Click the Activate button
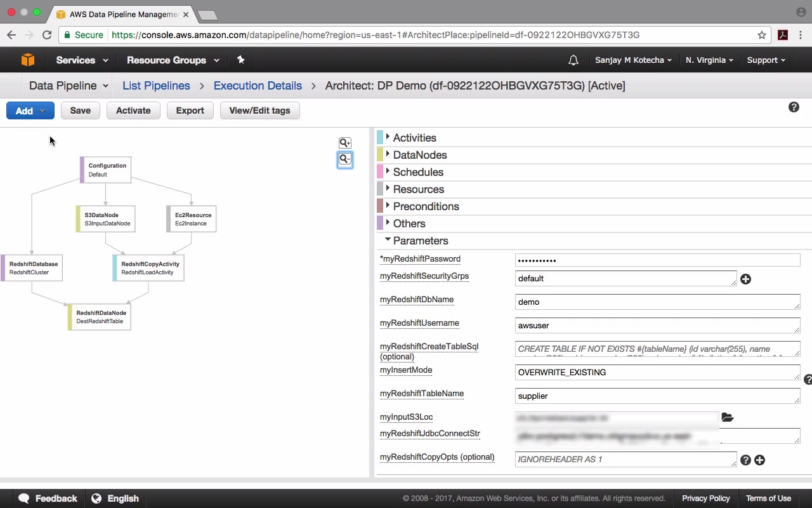The image size is (812, 508). (133, 110)
